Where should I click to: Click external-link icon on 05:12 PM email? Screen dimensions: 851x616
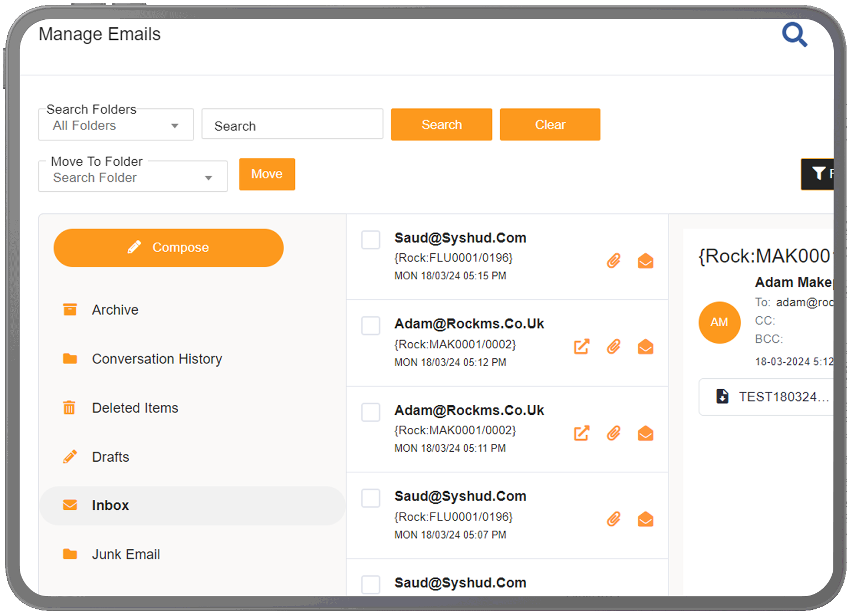tap(582, 347)
